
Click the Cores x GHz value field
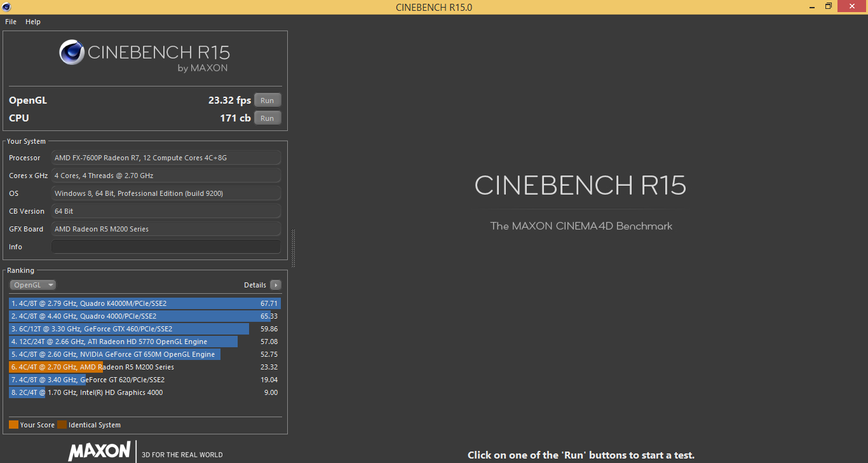(166, 176)
